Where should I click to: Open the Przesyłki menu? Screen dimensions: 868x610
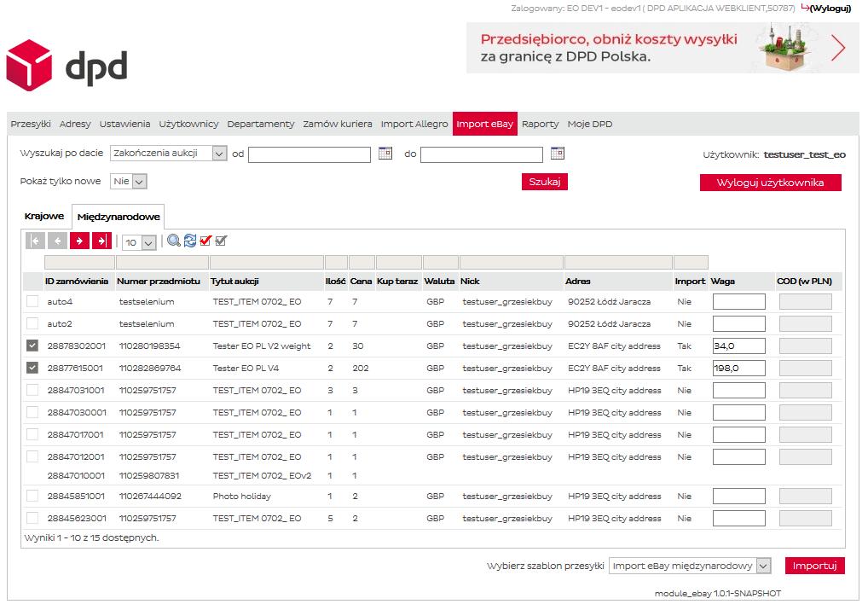[31, 124]
